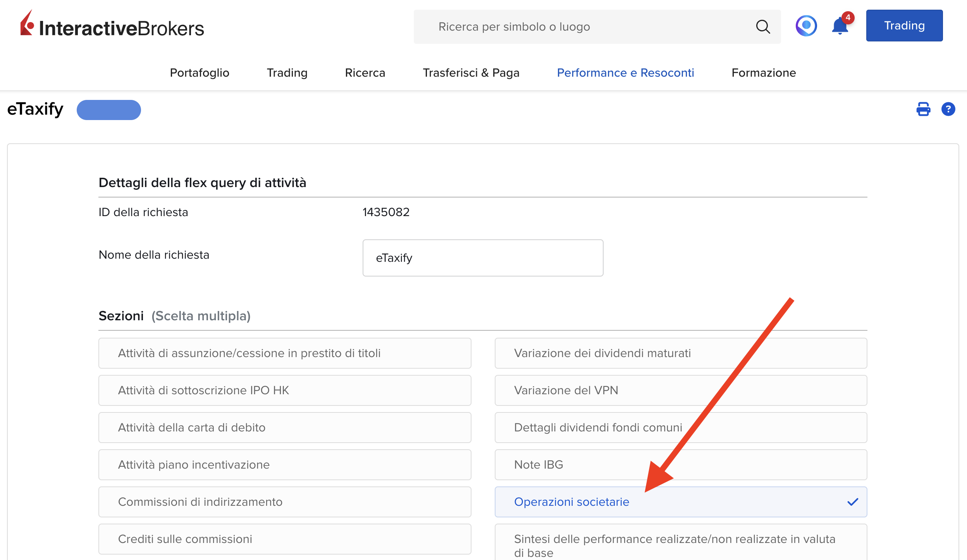Click the Nome della richiesta field
967x560 pixels.
[483, 258]
